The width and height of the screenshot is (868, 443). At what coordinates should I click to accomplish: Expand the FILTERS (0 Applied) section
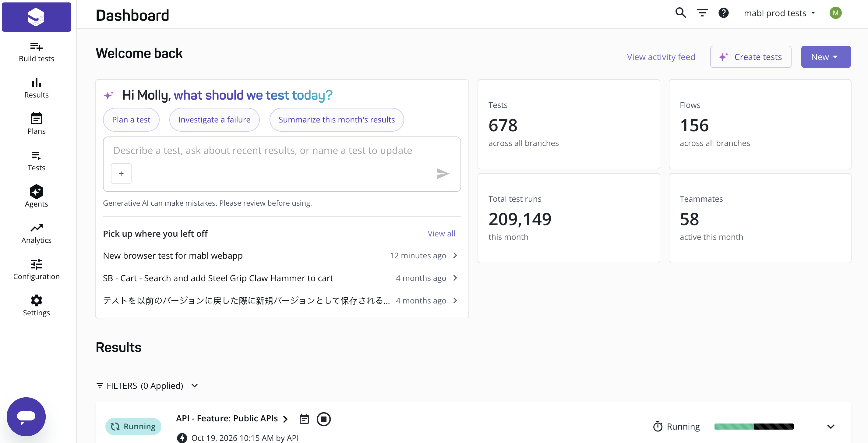pos(147,385)
